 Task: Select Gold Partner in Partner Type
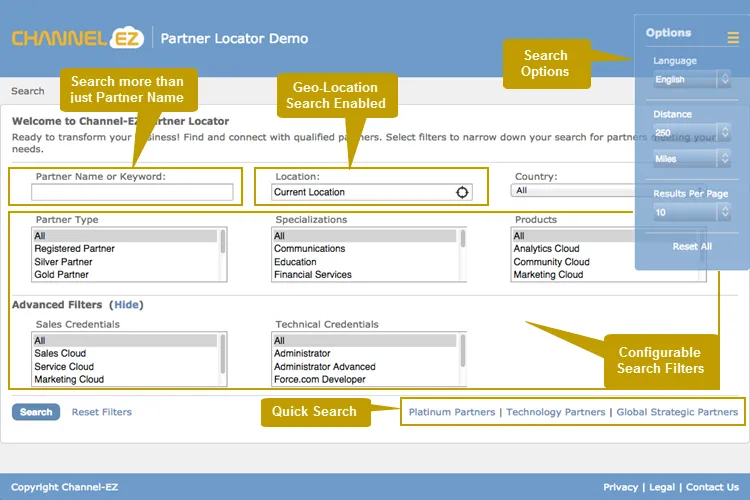(x=125, y=275)
